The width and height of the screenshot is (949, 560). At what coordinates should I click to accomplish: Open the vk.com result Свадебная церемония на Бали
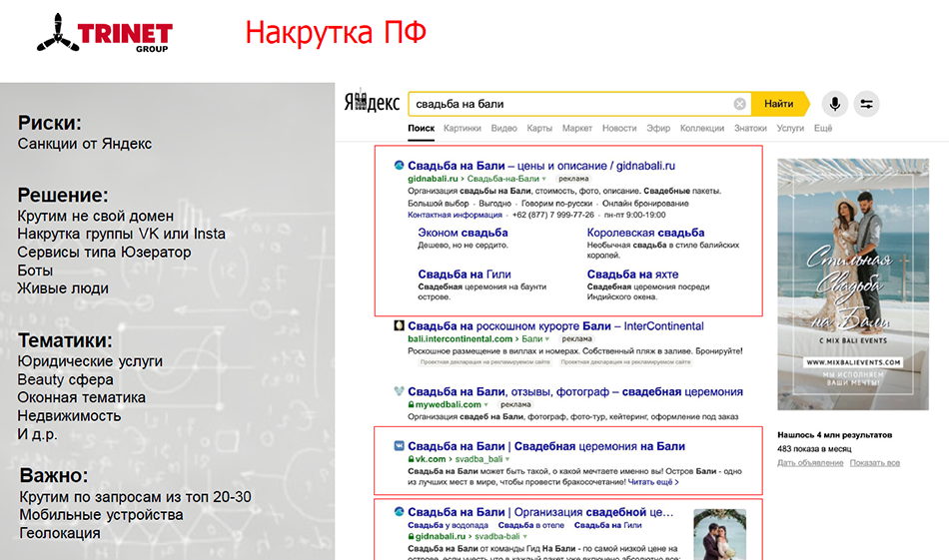(x=545, y=446)
